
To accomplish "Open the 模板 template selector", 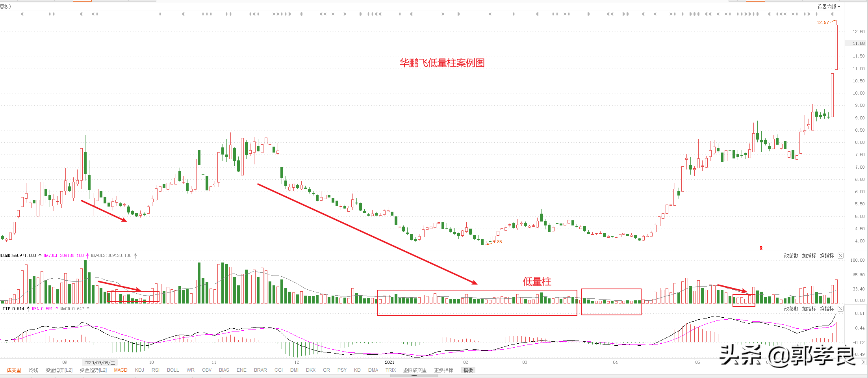I will coord(468,370).
